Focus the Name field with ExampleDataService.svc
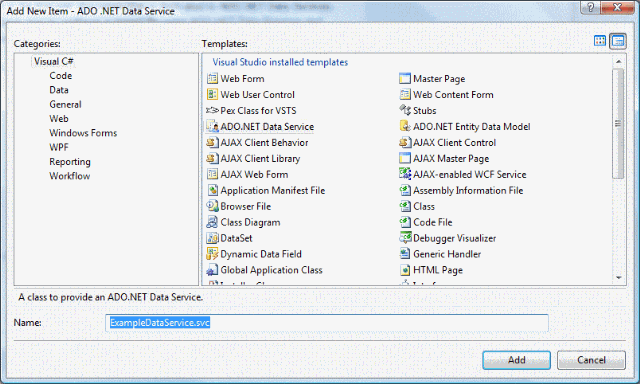The height and width of the screenshot is (384, 640). point(327,323)
